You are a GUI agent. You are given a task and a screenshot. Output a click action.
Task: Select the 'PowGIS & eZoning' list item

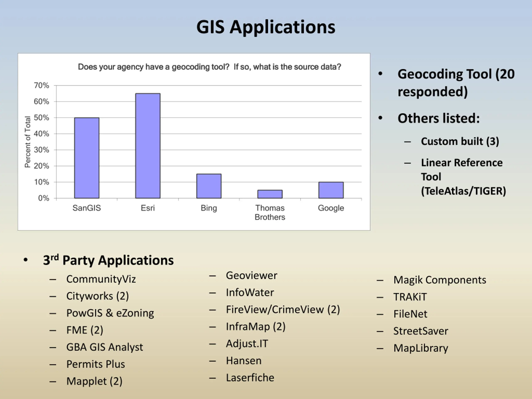pos(110,313)
